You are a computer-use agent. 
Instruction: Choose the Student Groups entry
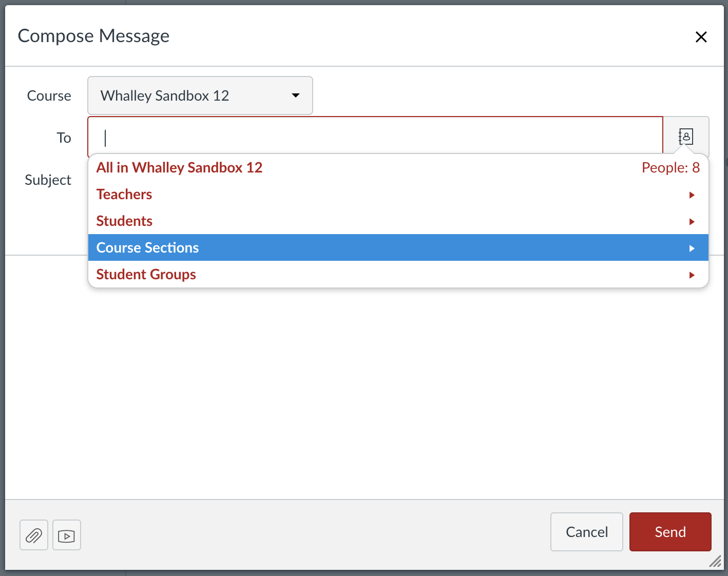146,274
